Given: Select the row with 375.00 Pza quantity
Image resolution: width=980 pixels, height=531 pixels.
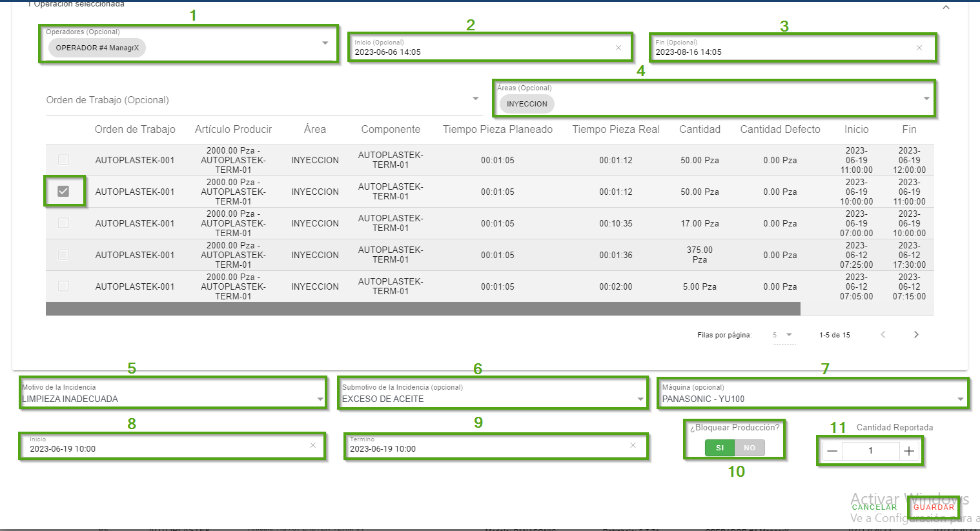Looking at the screenshot, I should (63, 254).
